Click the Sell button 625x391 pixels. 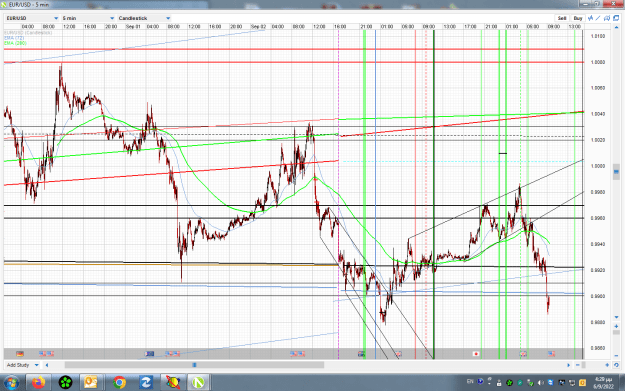pos(562,18)
